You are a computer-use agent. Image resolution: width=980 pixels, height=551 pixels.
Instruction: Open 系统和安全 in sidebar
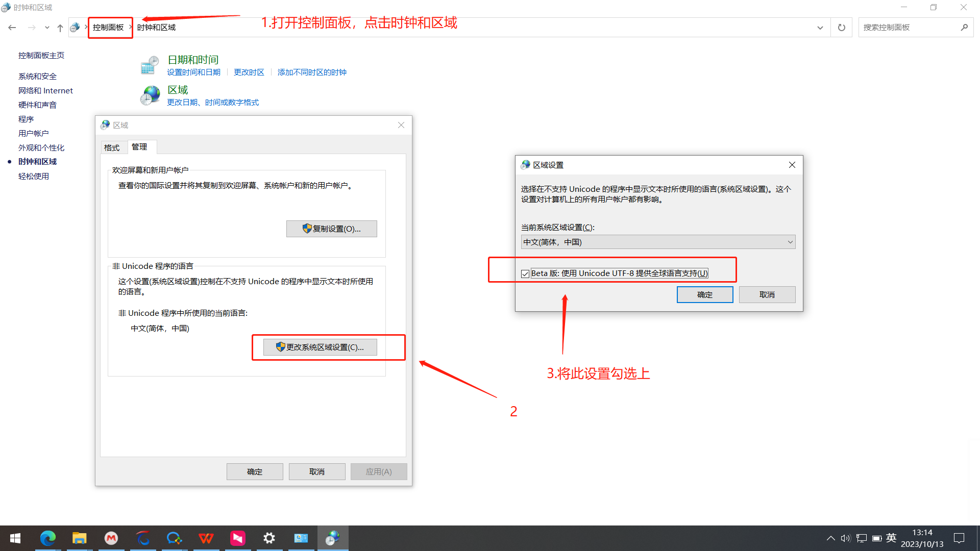tap(37, 77)
